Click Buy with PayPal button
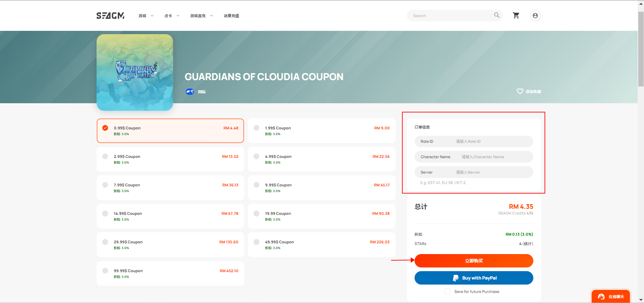The image size is (644, 303). click(474, 278)
